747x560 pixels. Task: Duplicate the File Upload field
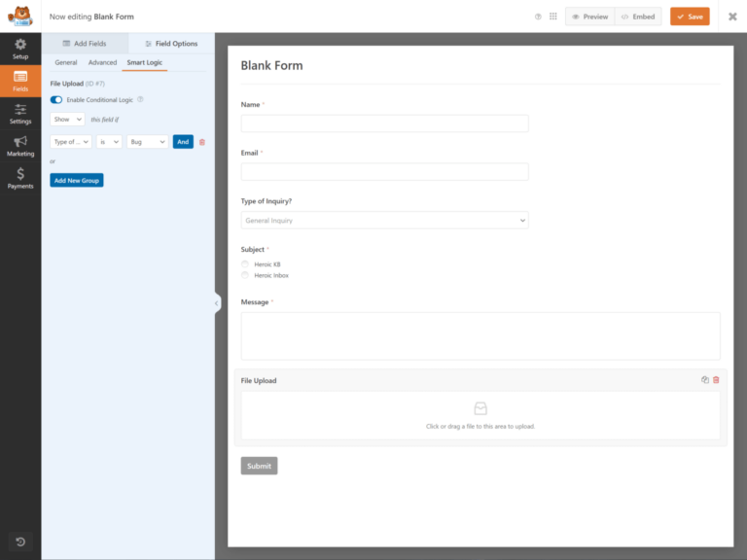click(x=705, y=380)
